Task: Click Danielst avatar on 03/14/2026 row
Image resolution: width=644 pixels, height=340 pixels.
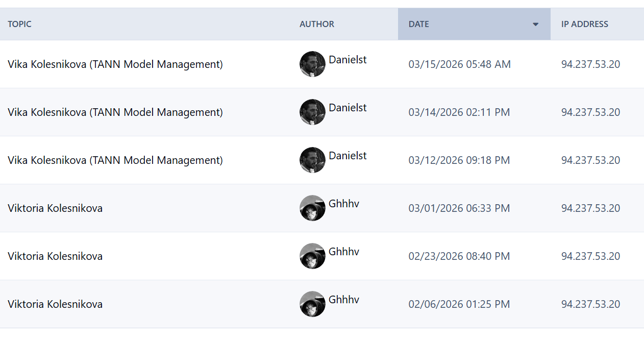Action: pyautogui.click(x=312, y=112)
